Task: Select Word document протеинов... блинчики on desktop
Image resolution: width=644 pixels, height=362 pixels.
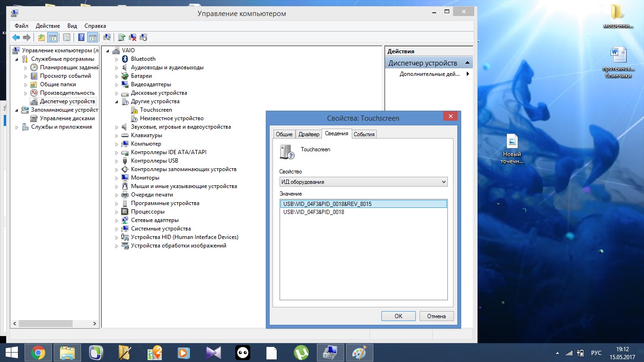Action: (x=618, y=63)
